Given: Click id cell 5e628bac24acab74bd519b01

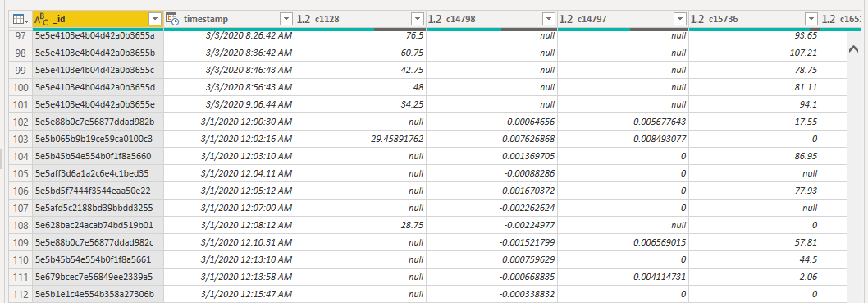Looking at the screenshot, I should point(94,225).
